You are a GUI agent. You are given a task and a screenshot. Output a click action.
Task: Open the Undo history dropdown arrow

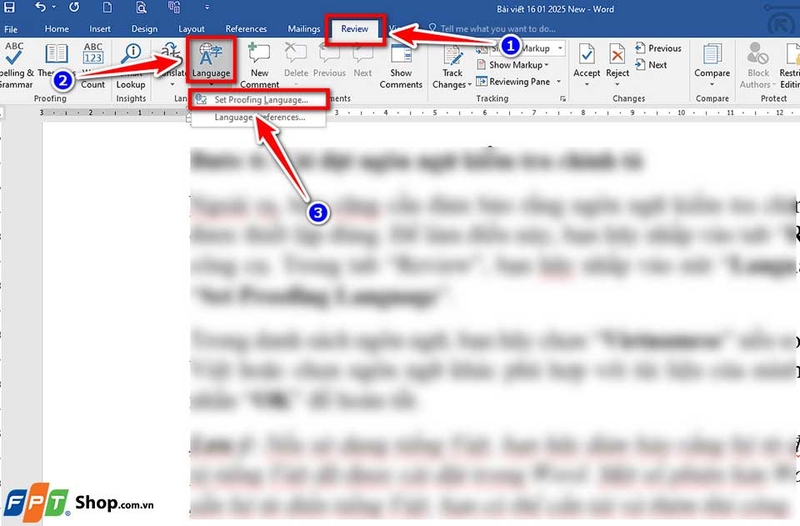click(54, 7)
